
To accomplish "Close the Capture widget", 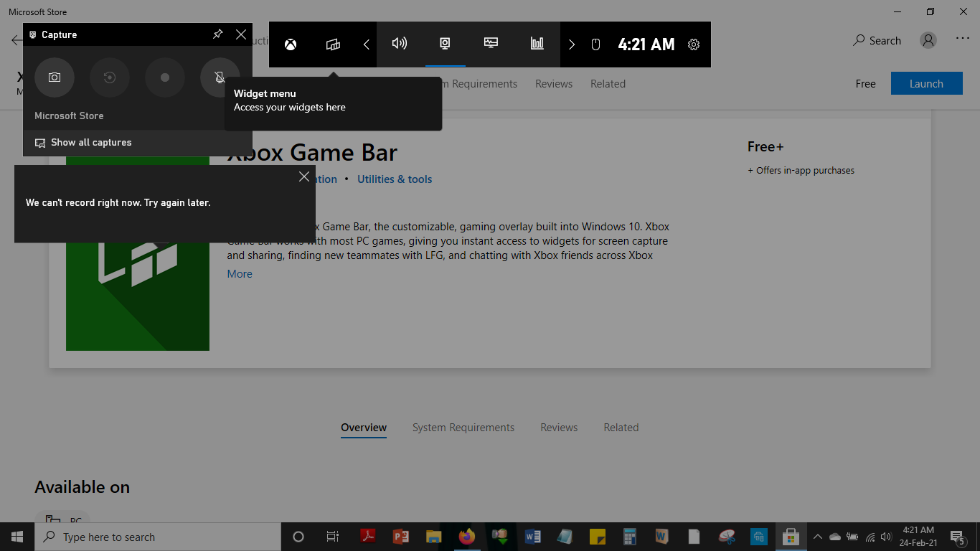I will pos(241,34).
